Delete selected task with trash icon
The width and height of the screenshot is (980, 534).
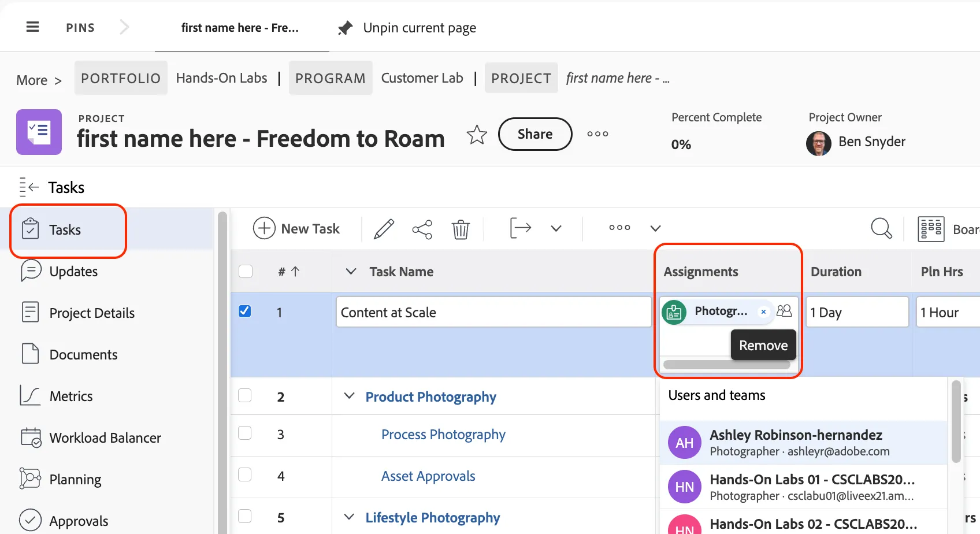(x=461, y=229)
